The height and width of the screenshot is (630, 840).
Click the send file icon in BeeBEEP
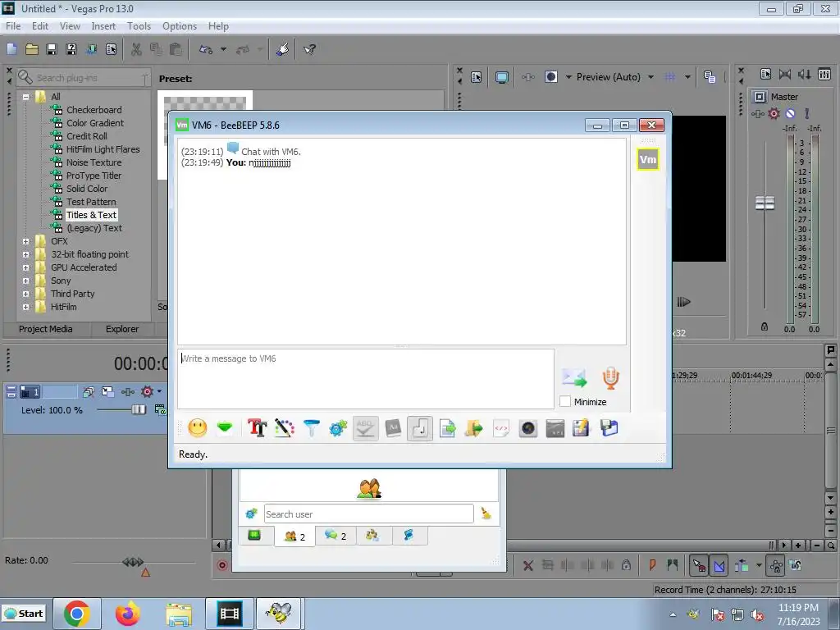coord(447,428)
